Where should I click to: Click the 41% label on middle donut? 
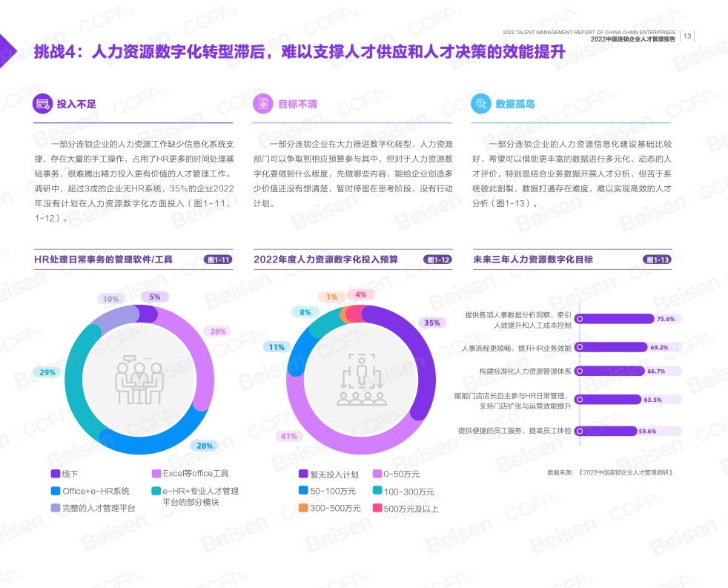(288, 436)
